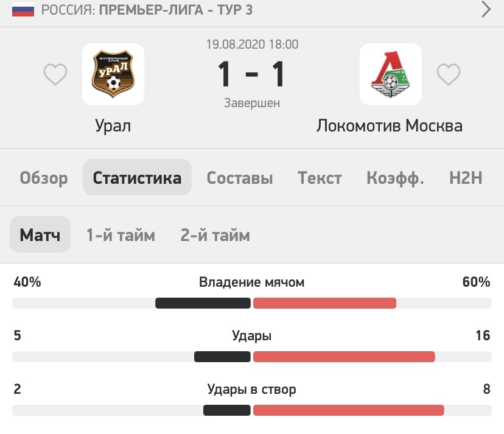Viewport: 504px width, 434px height.
Task: Open the Коэфф. tab
Action: (396, 178)
